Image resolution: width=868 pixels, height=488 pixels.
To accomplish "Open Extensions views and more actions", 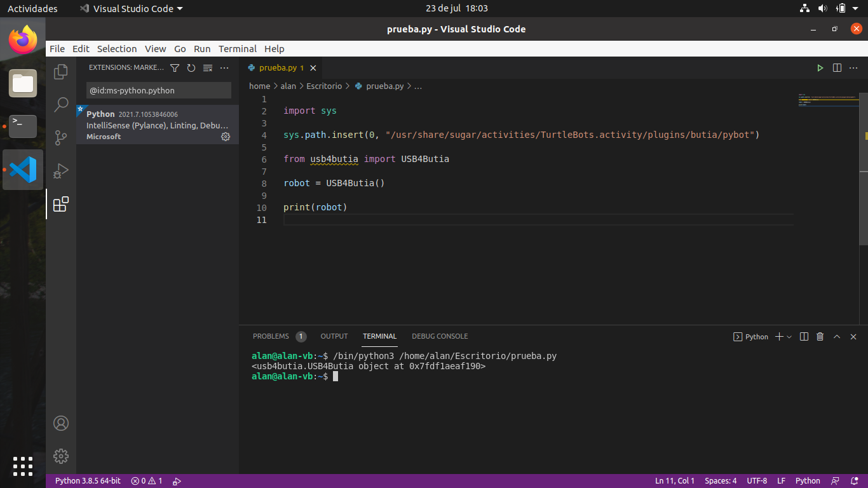I will tap(224, 67).
